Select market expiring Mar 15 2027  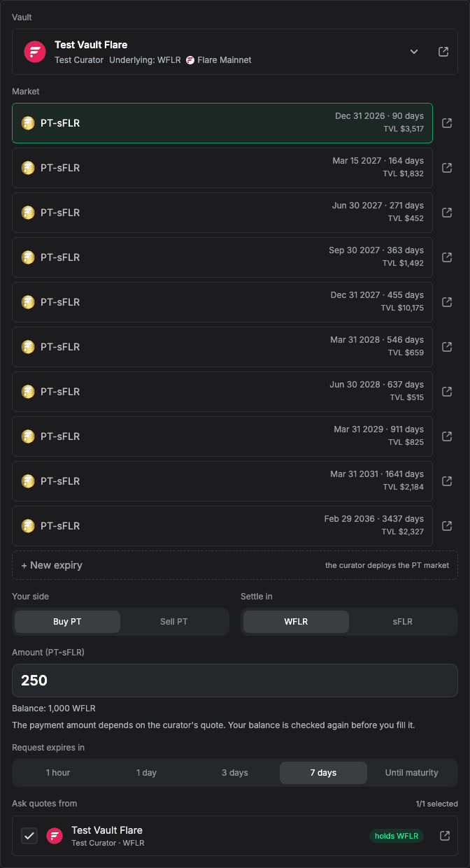click(x=222, y=168)
